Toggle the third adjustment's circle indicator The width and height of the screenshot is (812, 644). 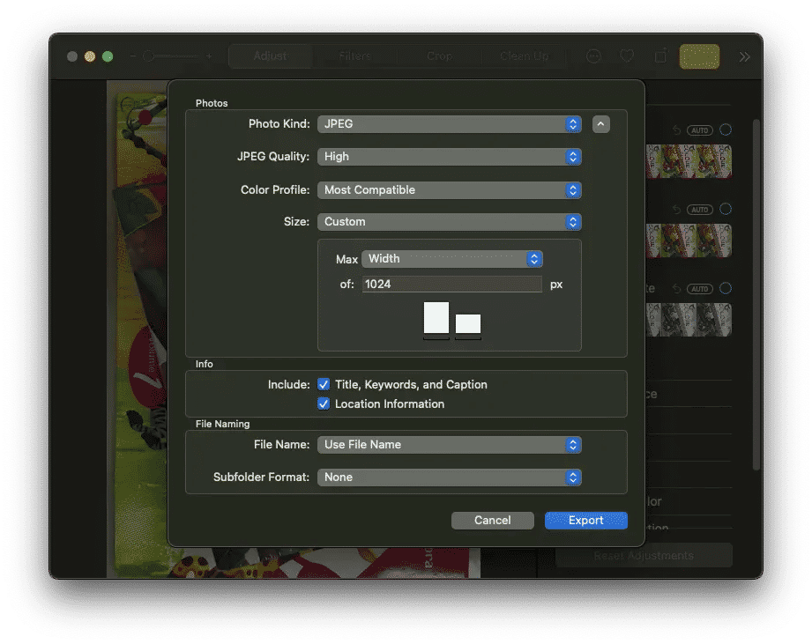[x=726, y=288]
